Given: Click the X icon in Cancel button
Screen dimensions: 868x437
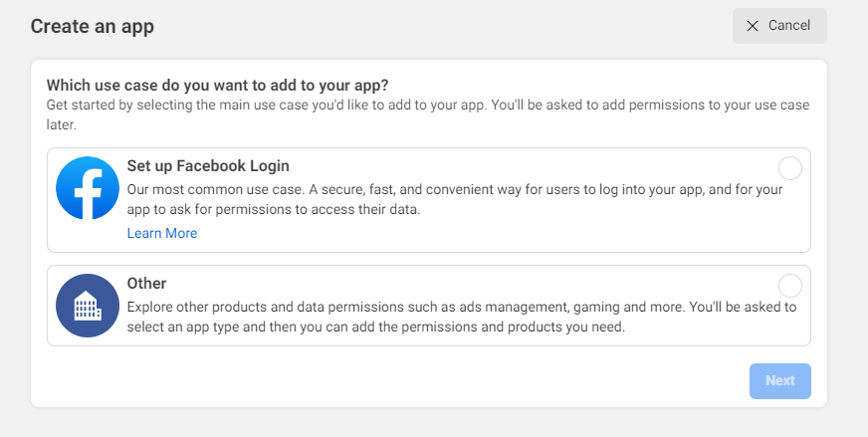Looking at the screenshot, I should coord(753,26).
